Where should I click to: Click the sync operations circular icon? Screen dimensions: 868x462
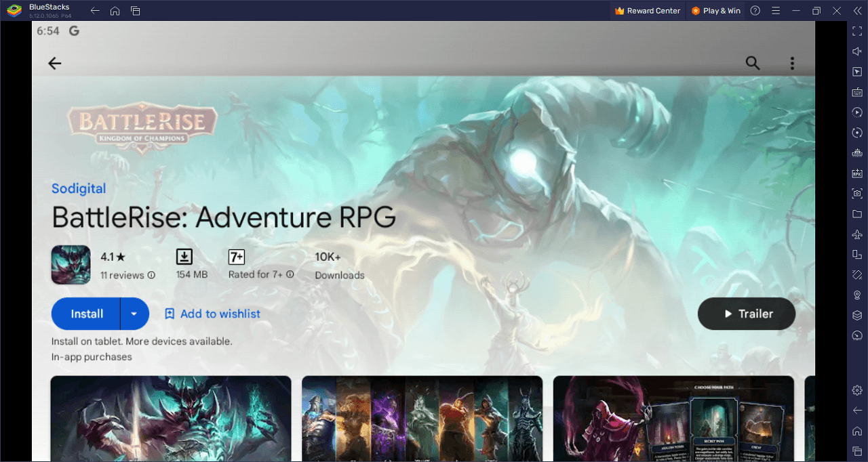(x=857, y=133)
